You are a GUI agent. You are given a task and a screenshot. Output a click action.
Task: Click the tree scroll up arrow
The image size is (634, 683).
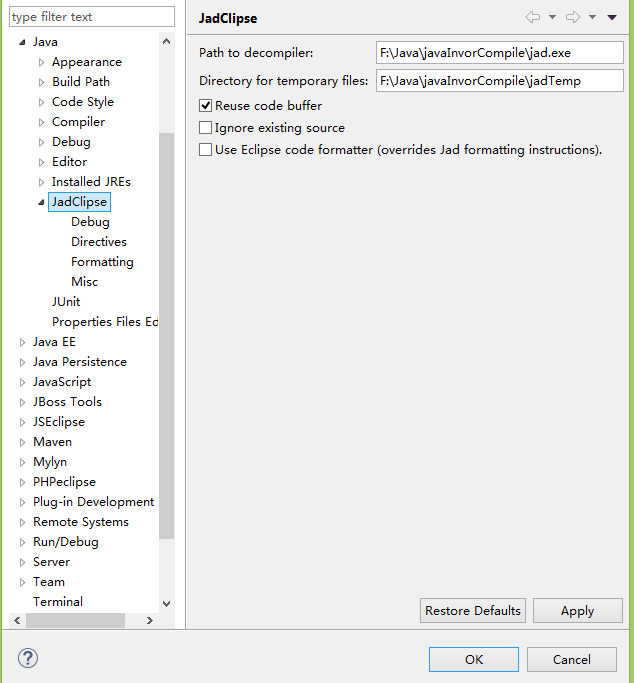click(x=166, y=41)
